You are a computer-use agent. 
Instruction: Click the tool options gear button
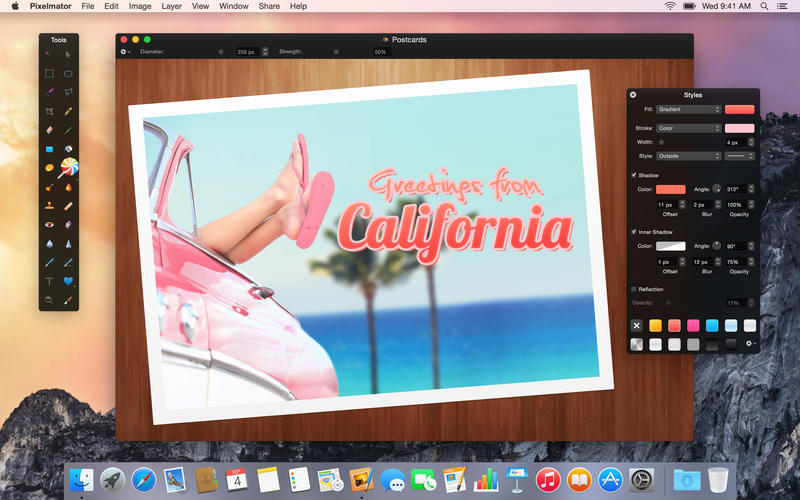coord(125,51)
